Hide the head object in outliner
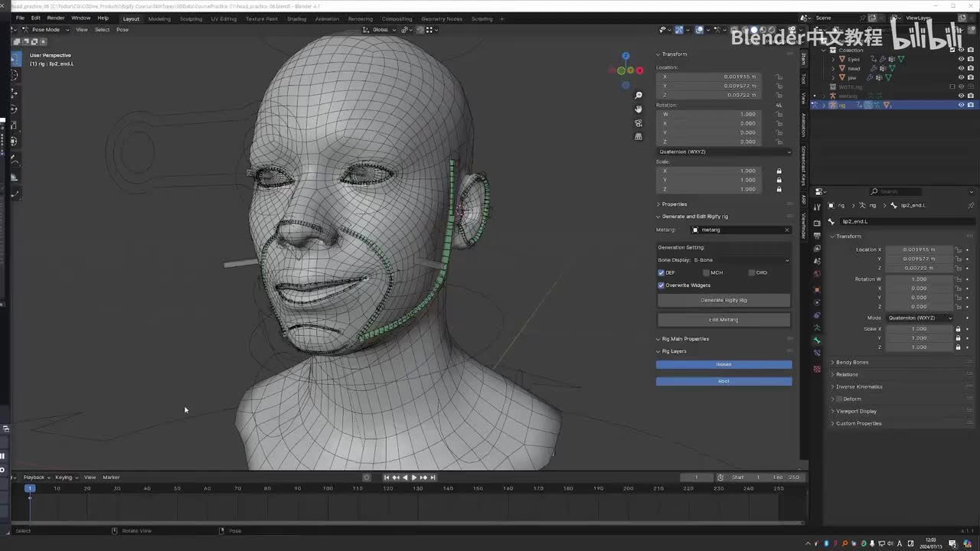This screenshot has width=980, height=551. (x=961, y=68)
